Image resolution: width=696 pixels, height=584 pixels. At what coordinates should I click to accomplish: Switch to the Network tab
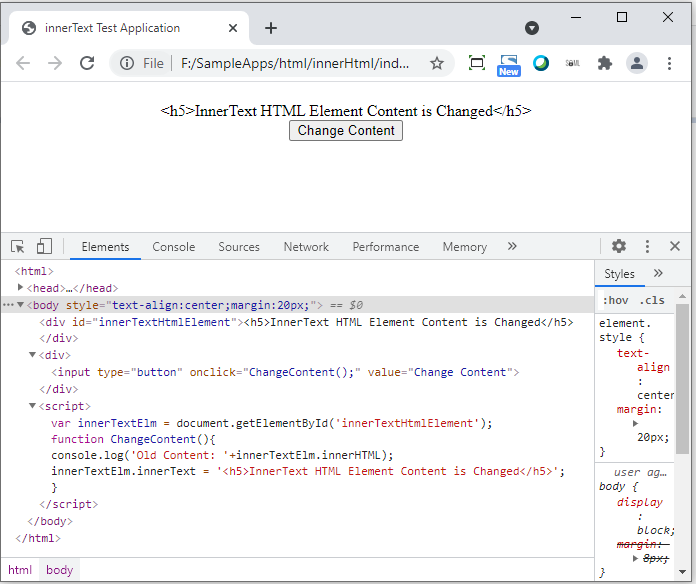(306, 247)
